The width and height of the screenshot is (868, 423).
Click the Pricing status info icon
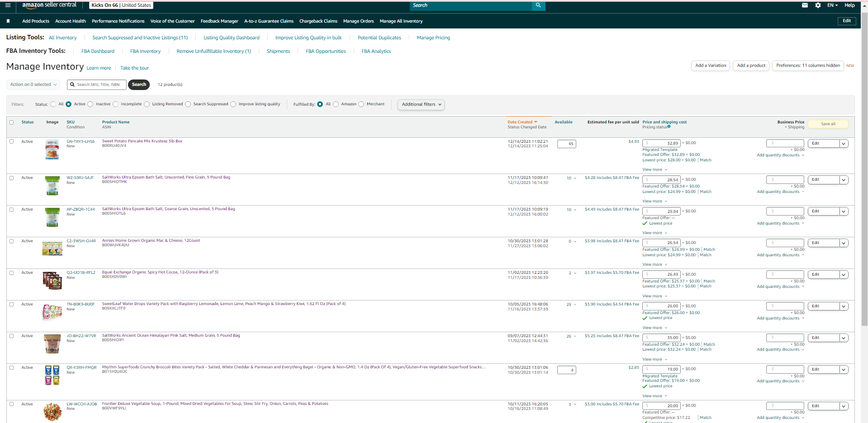(669, 127)
